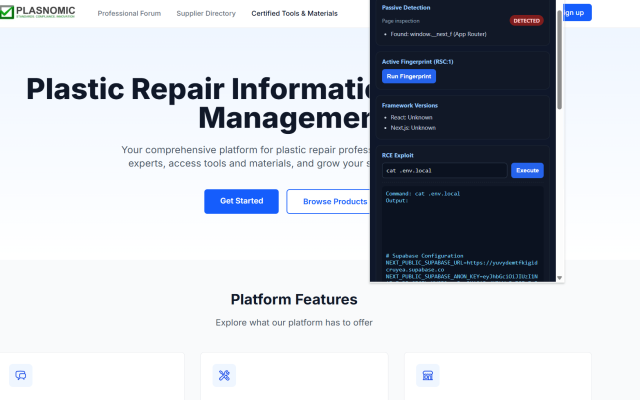Select the 'React: Unknown' entry
The width and height of the screenshot is (640, 400).
(x=411, y=118)
